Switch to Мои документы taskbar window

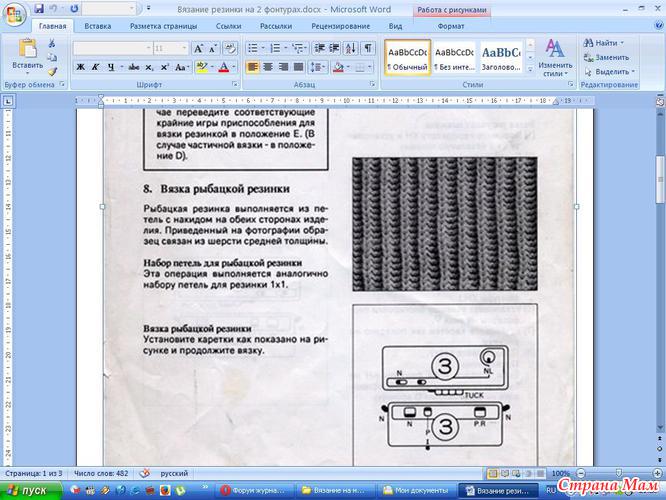coord(416,490)
